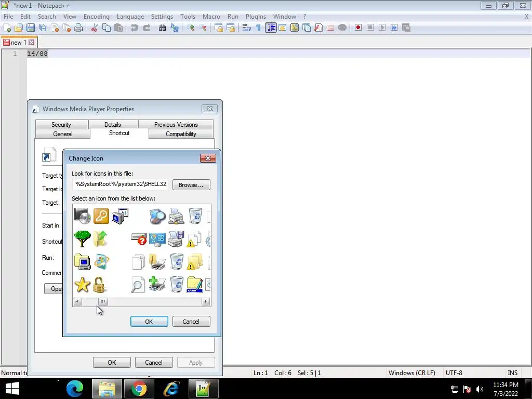Select the monitor with window icon

tap(120, 216)
